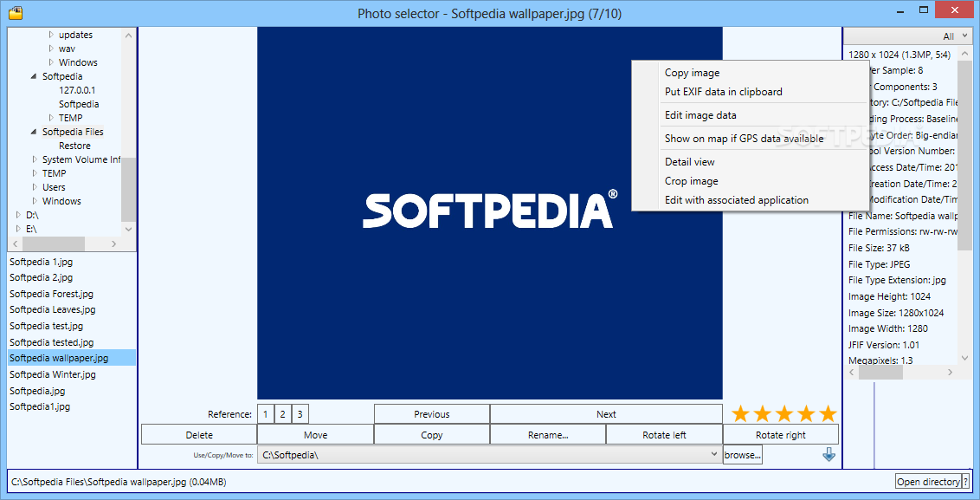Select reference slot 2
This screenshot has width=980, height=500.
click(282, 414)
